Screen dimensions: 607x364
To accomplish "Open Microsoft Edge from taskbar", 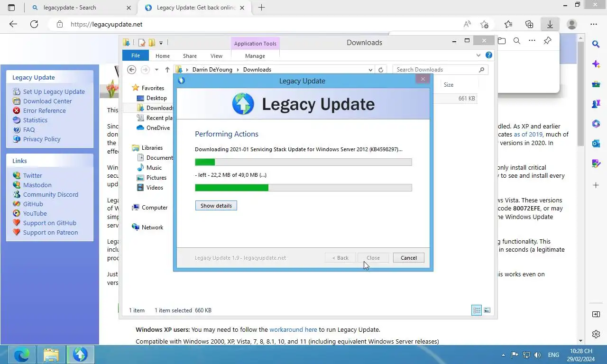I will [x=21, y=355].
